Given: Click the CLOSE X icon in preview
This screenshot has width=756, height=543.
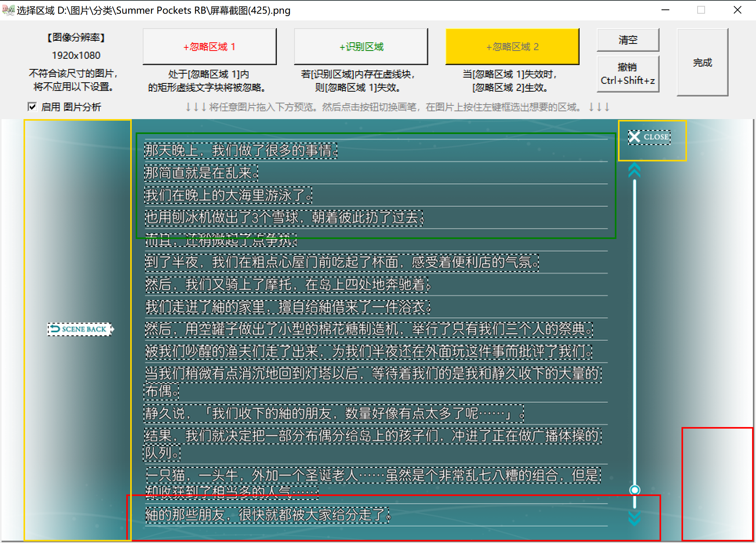Looking at the screenshot, I should 634,137.
